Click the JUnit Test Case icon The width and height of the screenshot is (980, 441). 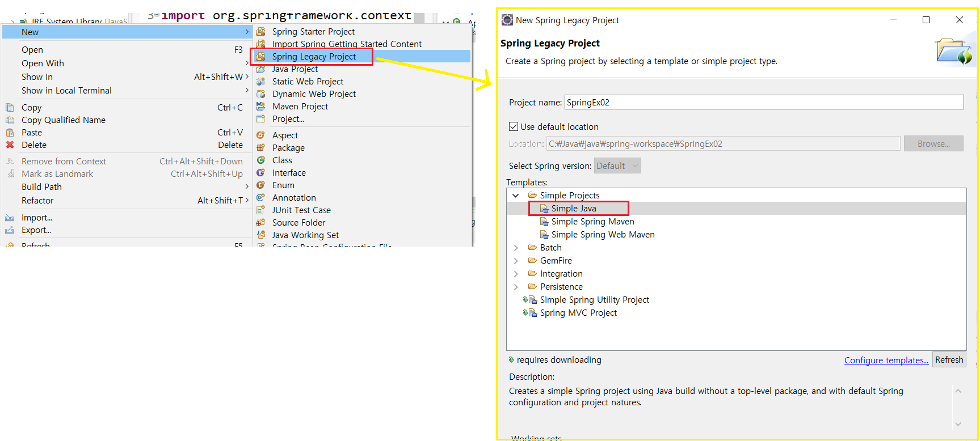pos(260,210)
